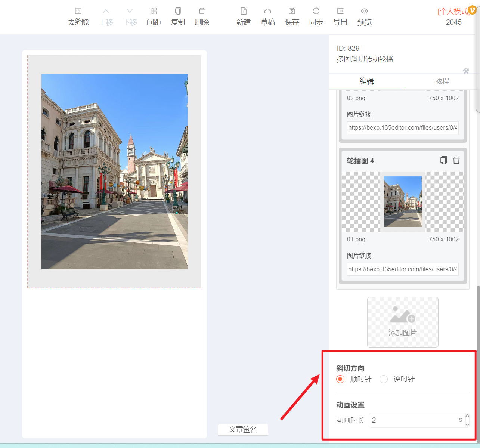Increase 动画时长 with the up stepper arrow
The width and height of the screenshot is (480, 448).
(467, 416)
